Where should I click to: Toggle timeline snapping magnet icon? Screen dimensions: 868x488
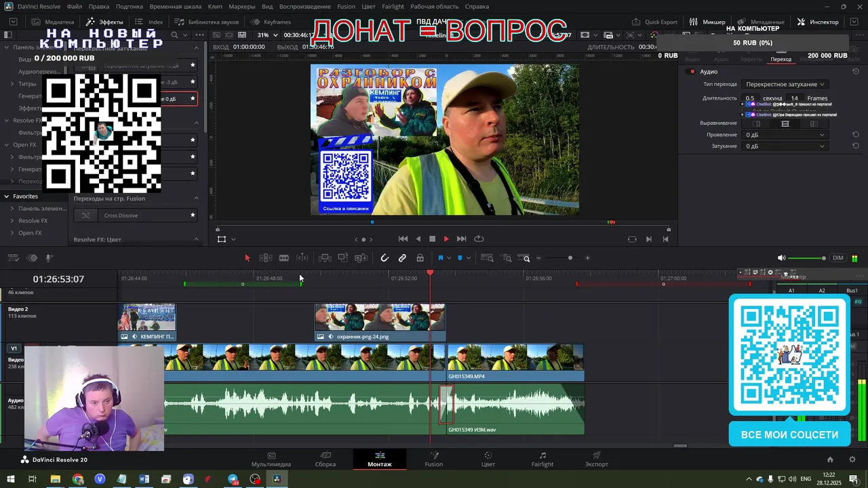384,258
